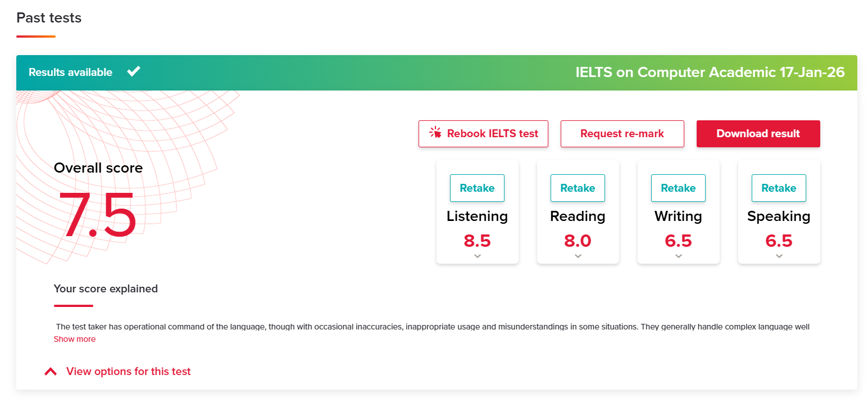Click the overall score 7.5 number
Screen dimensions: 868x402
(x=97, y=216)
